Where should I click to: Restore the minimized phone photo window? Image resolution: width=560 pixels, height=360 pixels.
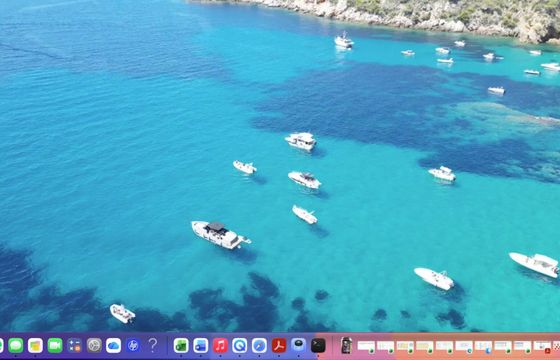point(346,345)
